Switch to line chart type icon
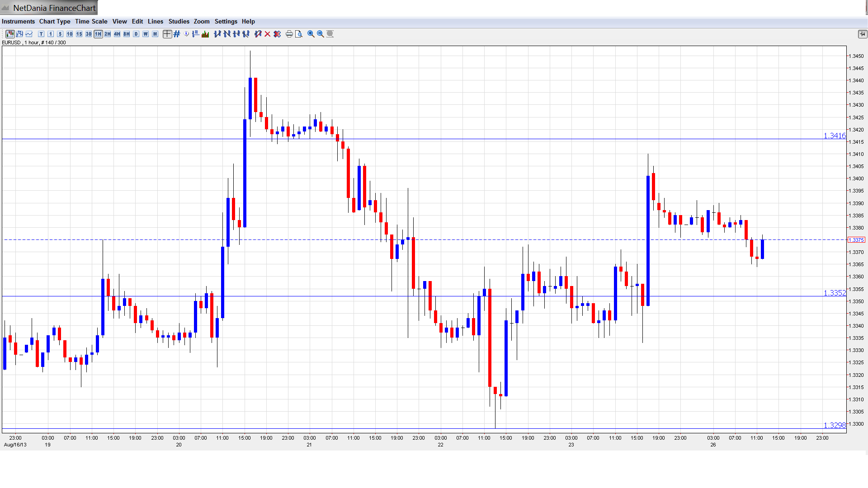The width and height of the screenshot is (868, 488). pos(29,34)
